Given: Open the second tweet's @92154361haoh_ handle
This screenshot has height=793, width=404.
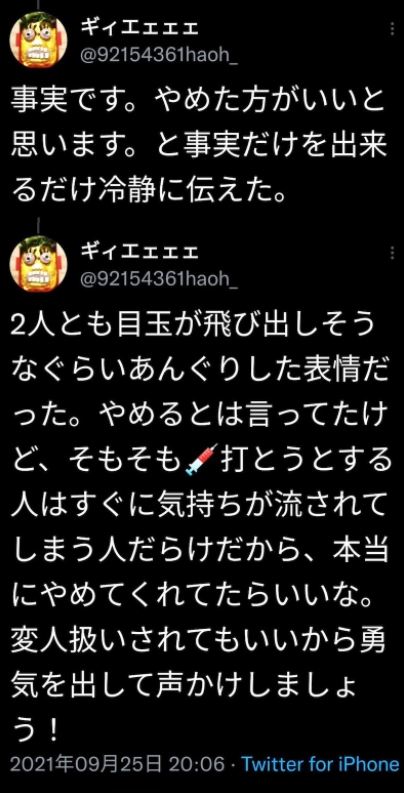Looking at the screenshot, I should [159, 279].
